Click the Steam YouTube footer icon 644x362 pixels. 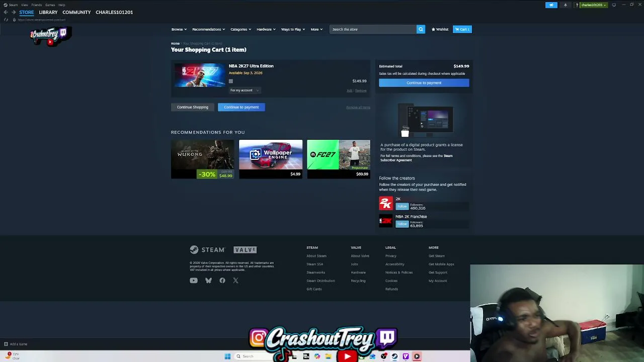(194, 281)
